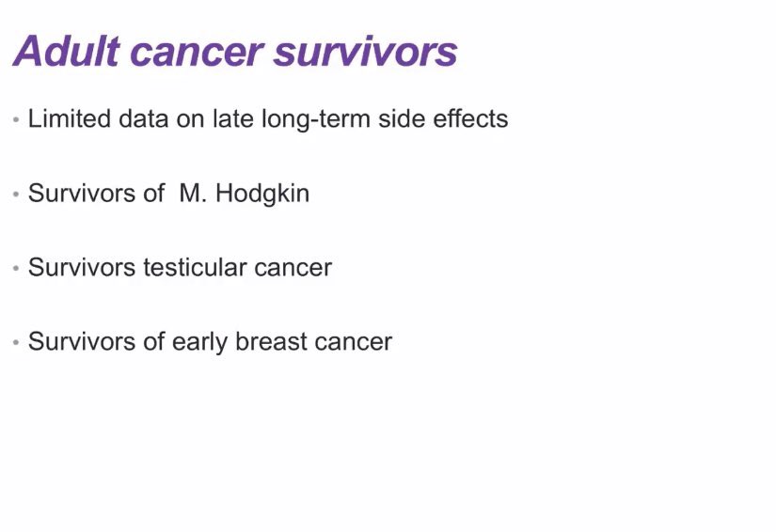Click the word "Limited" in the first bullet
This screenshot has width=776, height=532.
pos(70,118)
